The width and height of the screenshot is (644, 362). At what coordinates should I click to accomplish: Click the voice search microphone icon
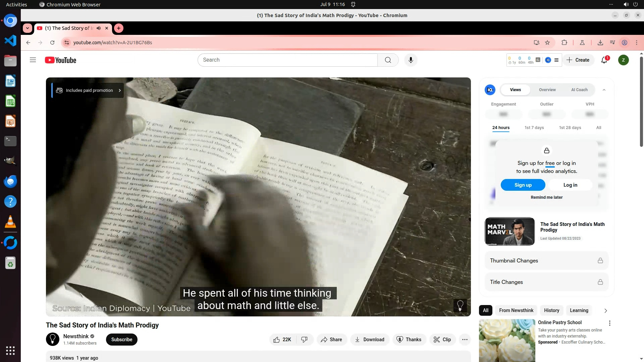tap(411, 60)
